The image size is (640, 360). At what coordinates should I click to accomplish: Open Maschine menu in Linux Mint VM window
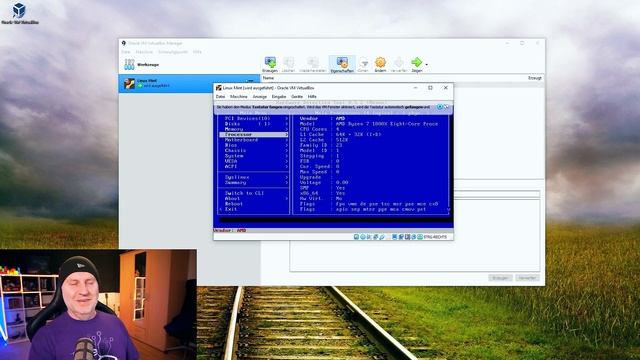(x=239, y=97)
